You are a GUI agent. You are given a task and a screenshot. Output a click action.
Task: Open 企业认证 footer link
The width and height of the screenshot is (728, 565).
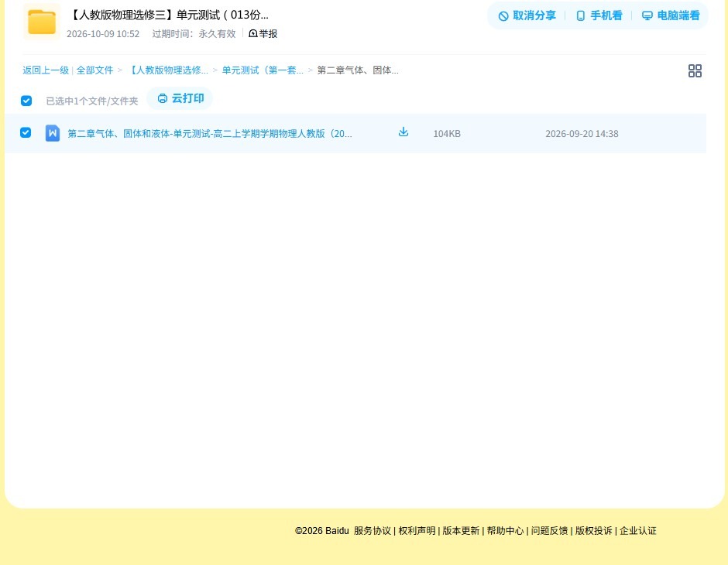coord(638,531)
